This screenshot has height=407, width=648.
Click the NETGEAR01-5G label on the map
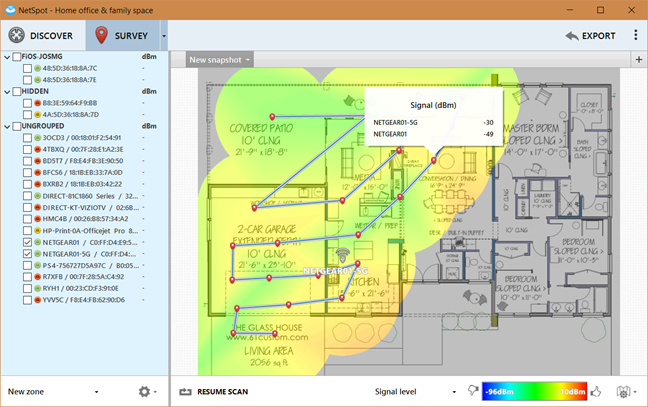[335, 271]
